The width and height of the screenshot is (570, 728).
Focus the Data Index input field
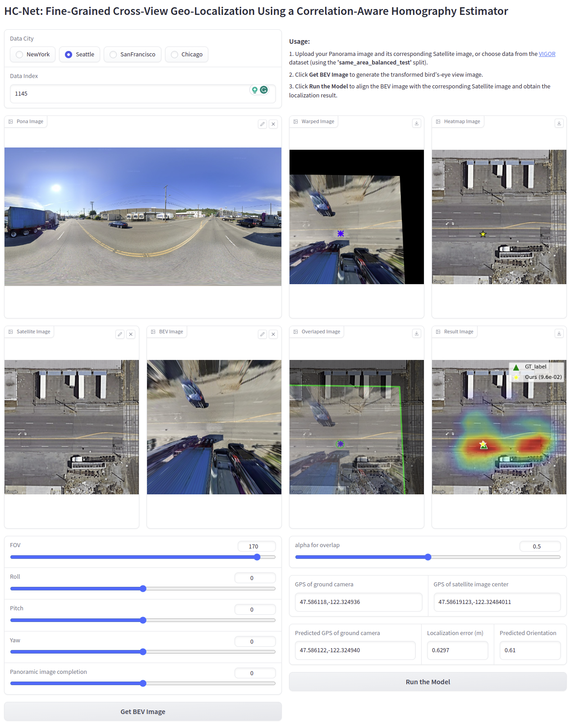coord(143,94)
